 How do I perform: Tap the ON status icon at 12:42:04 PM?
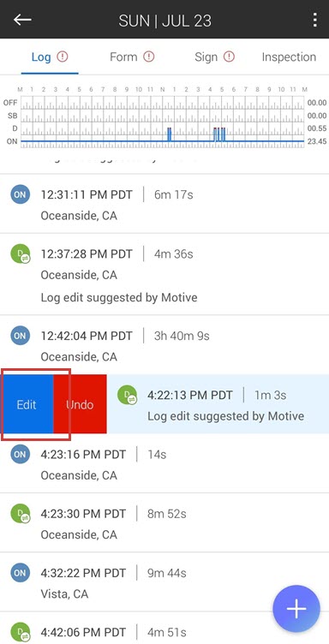(x=20, y=336)
